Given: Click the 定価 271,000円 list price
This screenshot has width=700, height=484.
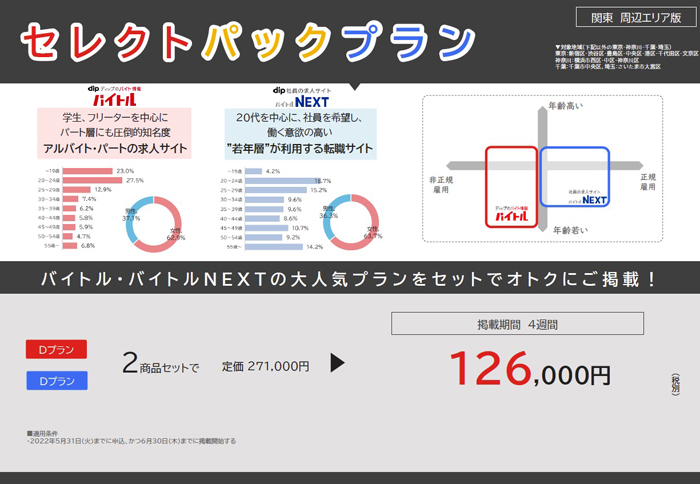Looking at the screenshot, I should [266, 366].
